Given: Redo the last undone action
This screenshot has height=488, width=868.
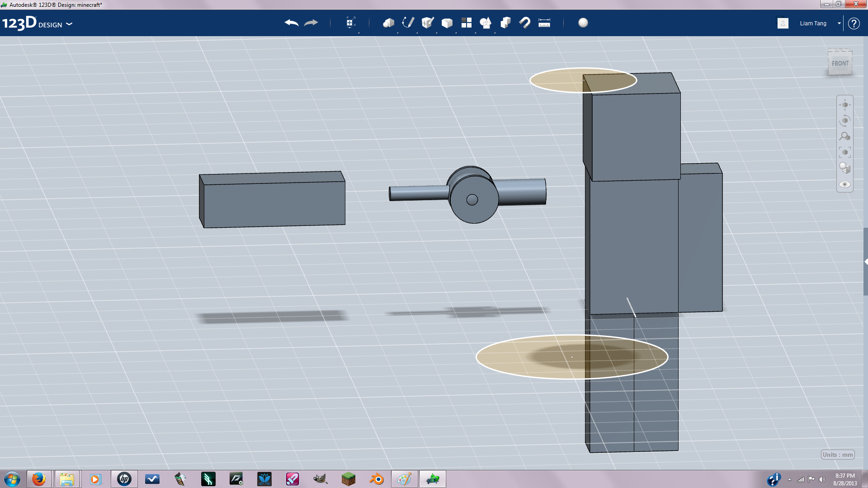Looking at the screenshot, I should pyautogui.click(x=311, y=23).
